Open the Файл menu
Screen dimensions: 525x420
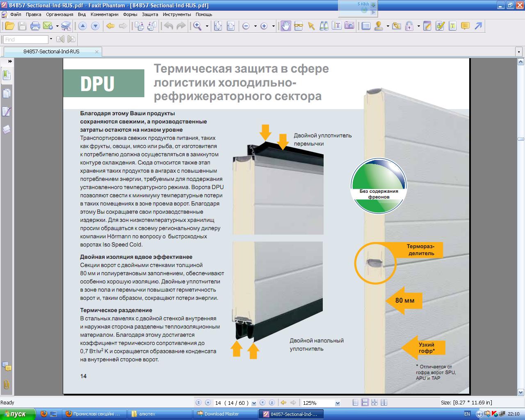16,14
